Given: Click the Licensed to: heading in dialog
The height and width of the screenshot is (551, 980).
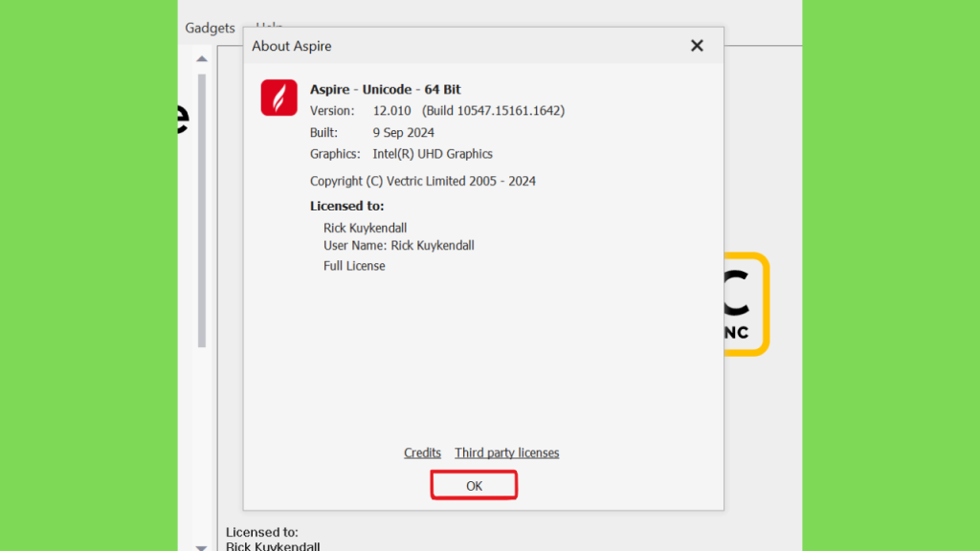Looking at the screenshot, I should click(x=346, y=207).
